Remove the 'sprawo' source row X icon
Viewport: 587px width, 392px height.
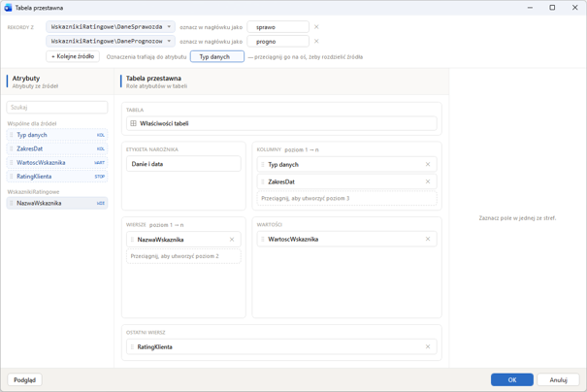pyautogui.click(x=316, y=27)
